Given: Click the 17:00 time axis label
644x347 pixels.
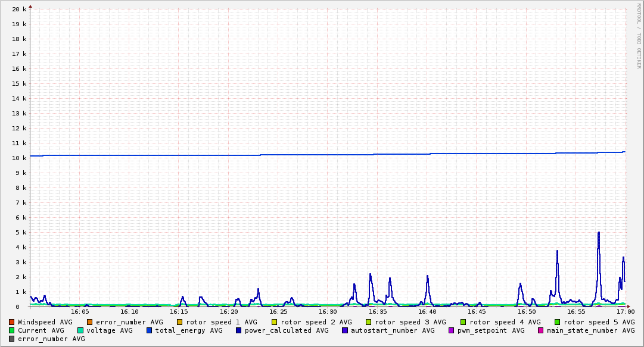Looking at the screenshot, I should coord(625,311).
